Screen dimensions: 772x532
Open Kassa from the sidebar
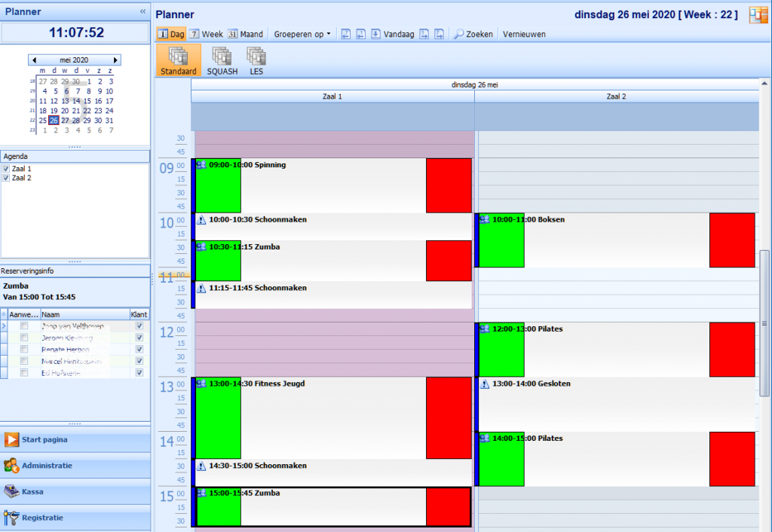pos(12,491)
